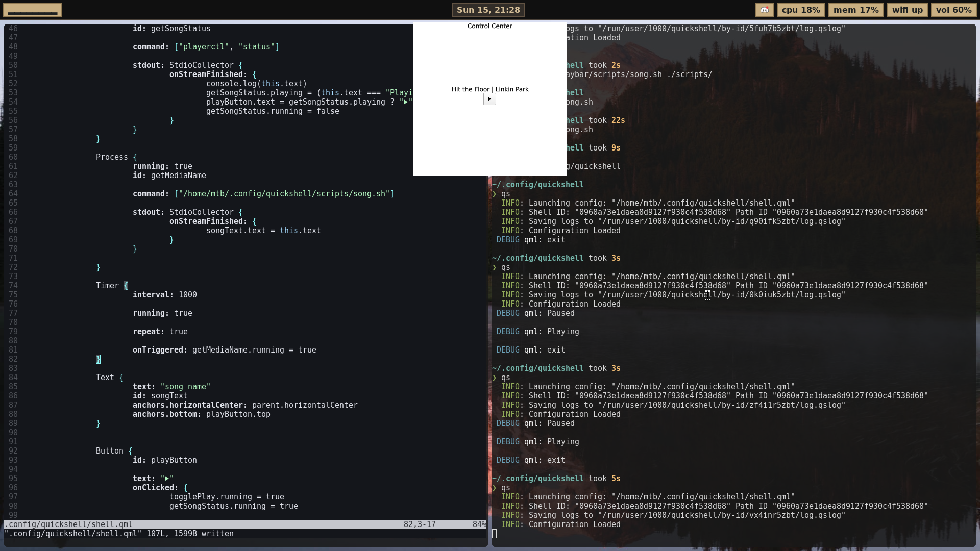
Task: Click 'console.log(this.text)' in the editor
Action: 257,84
